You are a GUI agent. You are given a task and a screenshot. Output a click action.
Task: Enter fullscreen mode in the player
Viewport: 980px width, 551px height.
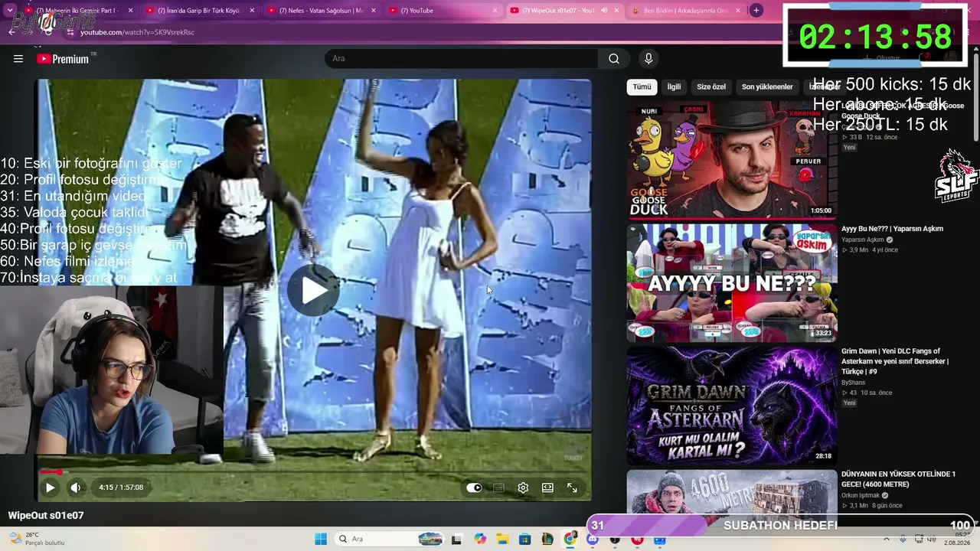click(572, 487)
